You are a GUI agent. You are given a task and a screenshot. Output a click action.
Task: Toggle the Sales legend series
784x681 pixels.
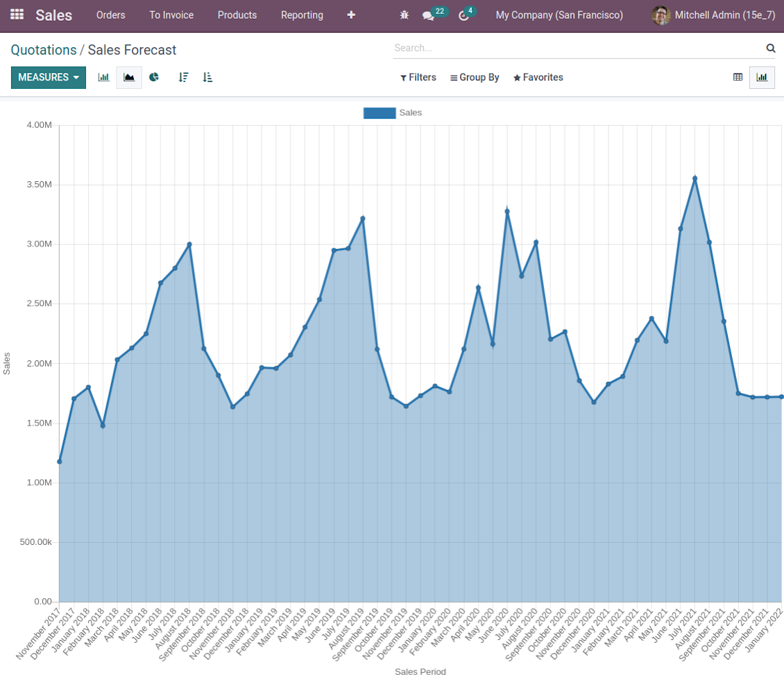(393, 112)
